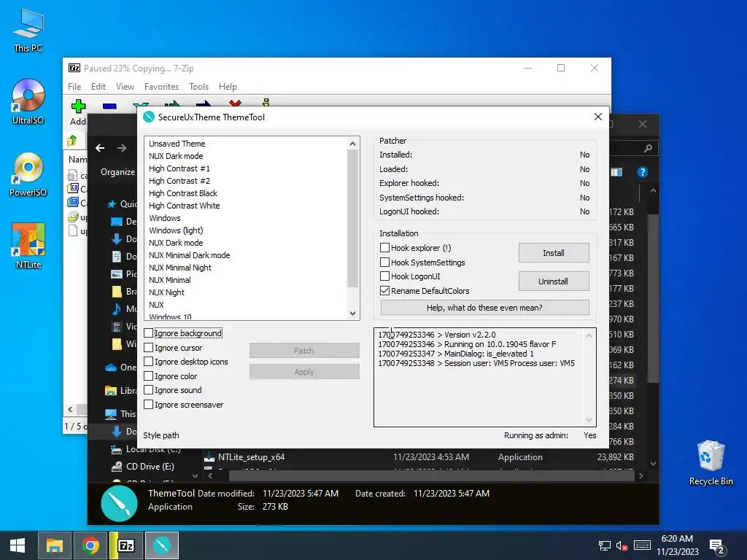The height and width of the screenshot is (560, 747).
Task: Click the 7-Zip up-folder icon
Action: (x=72, y=141)
